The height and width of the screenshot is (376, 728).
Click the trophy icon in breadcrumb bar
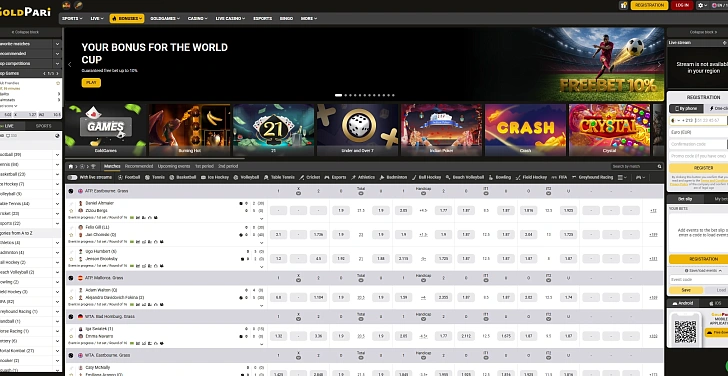tap(93, 166)
